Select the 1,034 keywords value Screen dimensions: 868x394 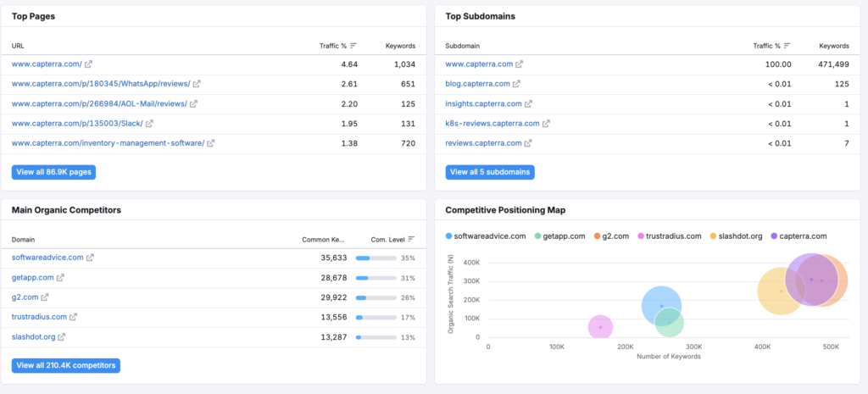tap(404, 64)
